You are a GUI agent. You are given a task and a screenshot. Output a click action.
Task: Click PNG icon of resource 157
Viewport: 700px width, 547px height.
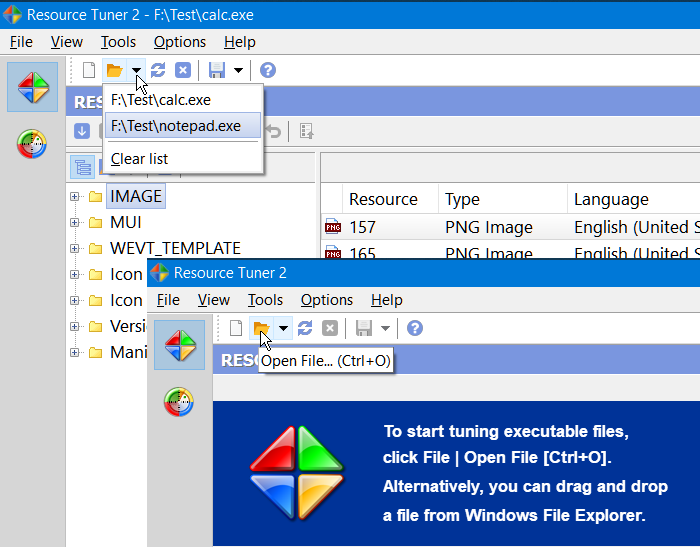coord(333,227)
